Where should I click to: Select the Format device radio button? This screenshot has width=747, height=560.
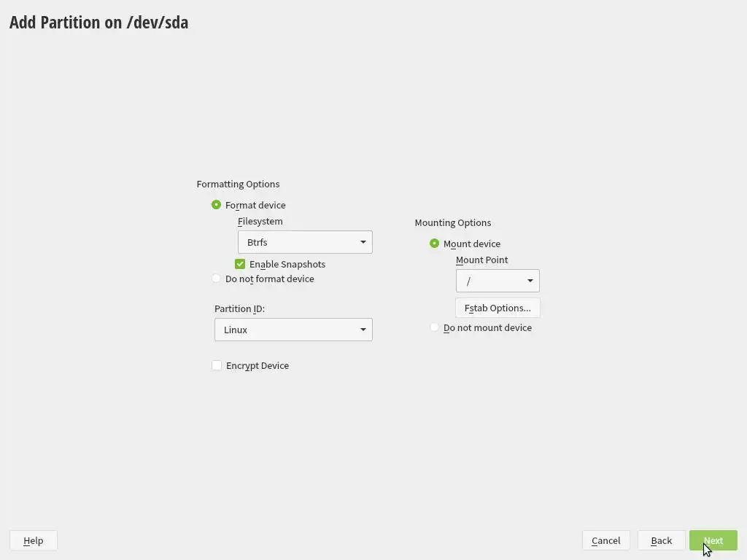216,205
